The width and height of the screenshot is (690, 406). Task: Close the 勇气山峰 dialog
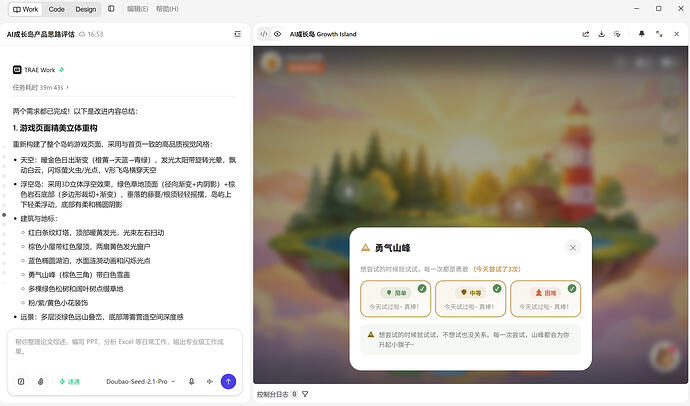[x=573, y=248]
